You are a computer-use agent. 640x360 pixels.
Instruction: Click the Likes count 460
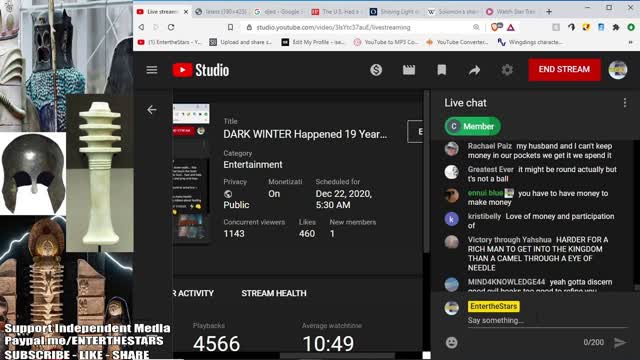coord(307,233)
